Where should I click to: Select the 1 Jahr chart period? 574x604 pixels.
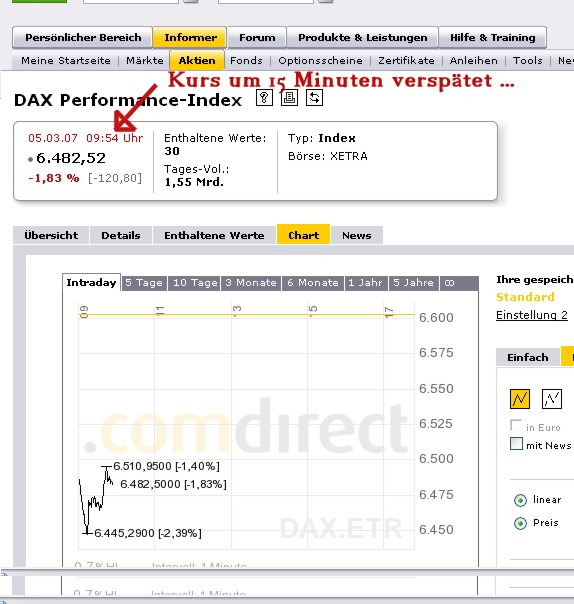click(366, 283)
